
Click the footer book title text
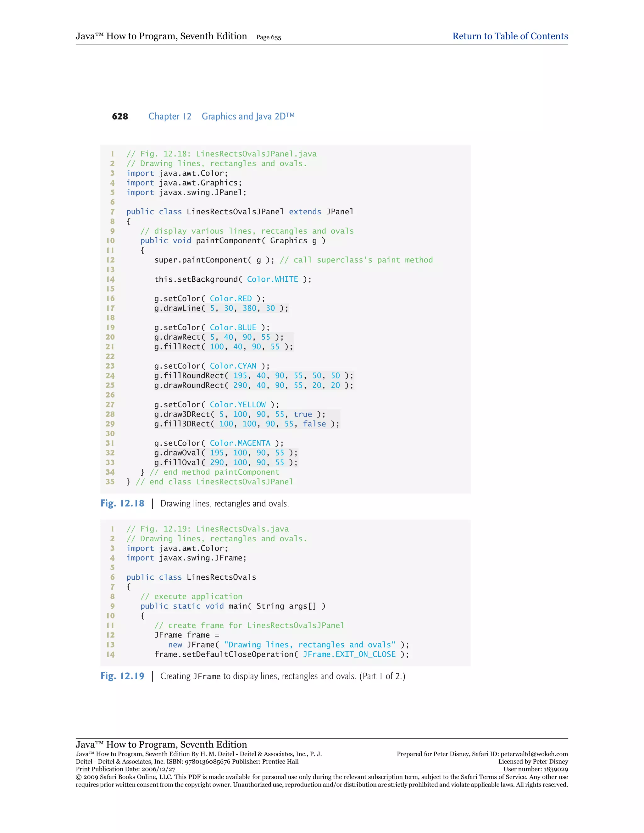tap(161, 744)
